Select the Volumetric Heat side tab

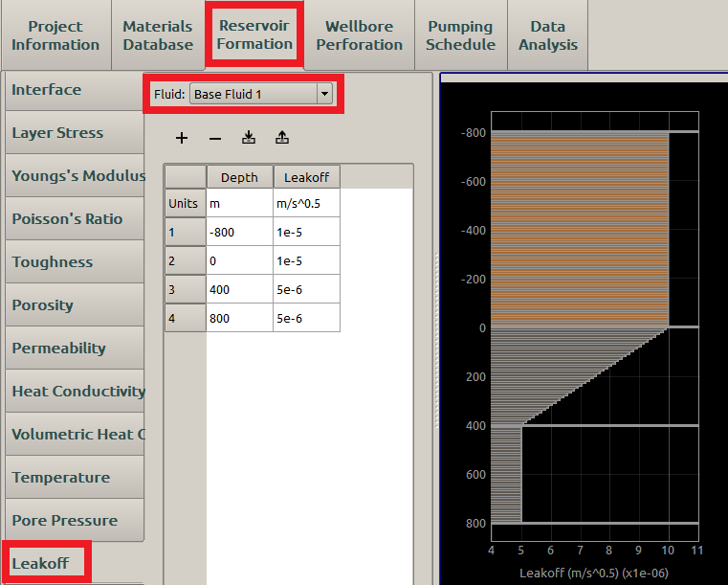pyautogui.click(x=75, y=435)
